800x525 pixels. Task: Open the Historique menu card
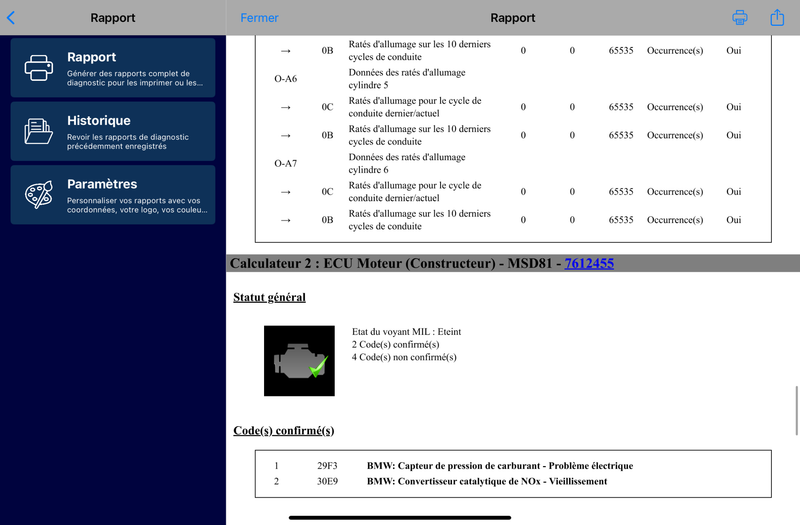(x=113, y=131)
